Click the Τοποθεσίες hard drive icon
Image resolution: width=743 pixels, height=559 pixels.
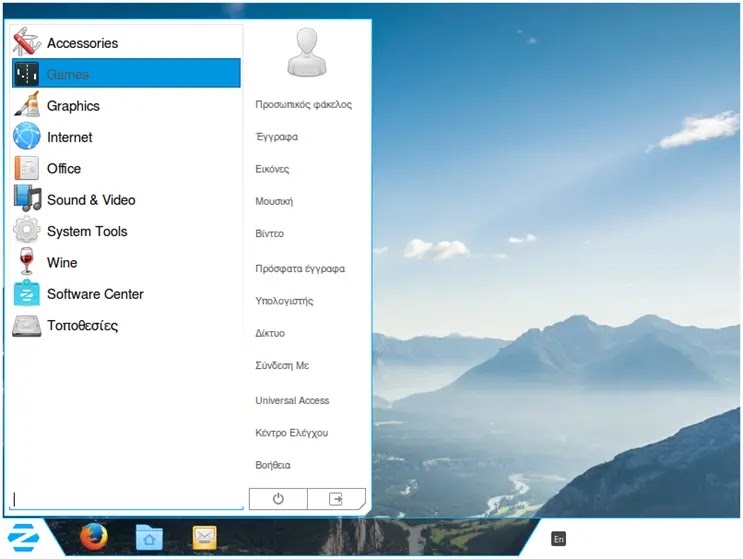[27, 326]
